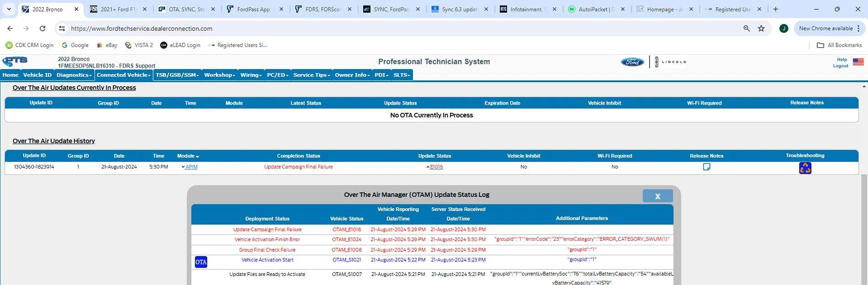This screenshot has height=285, width=868.
Task: Expand the Workshop menu
Action: coord(219,75)
